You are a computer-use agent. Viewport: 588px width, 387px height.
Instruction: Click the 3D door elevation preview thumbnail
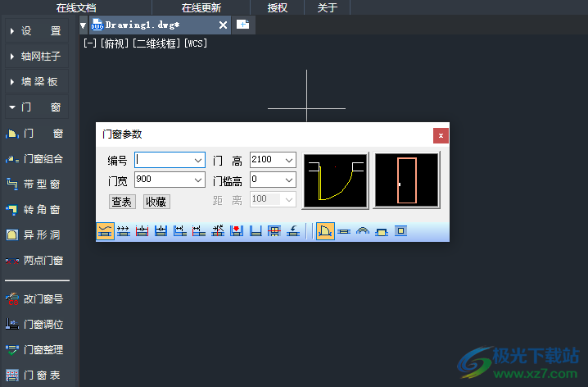click(406, 180)
